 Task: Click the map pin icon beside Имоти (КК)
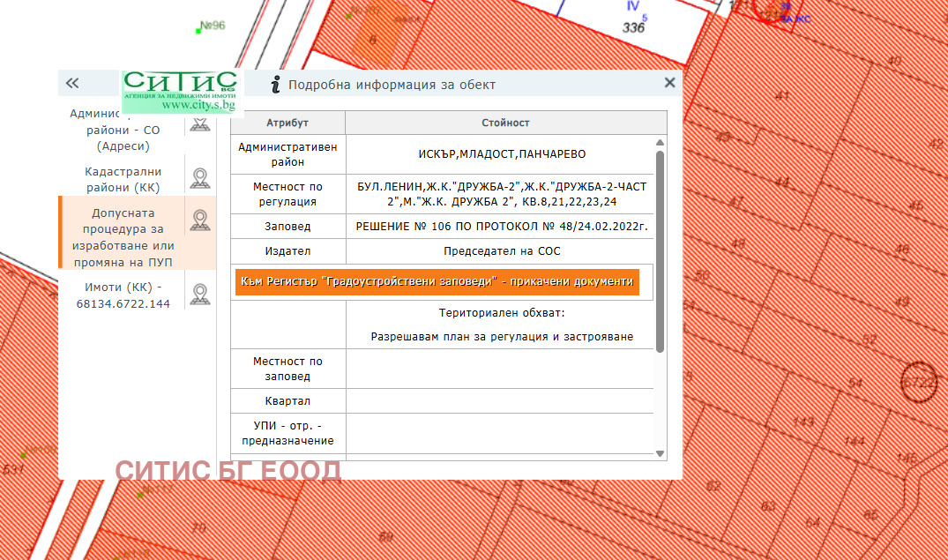[x=200, y=295]
